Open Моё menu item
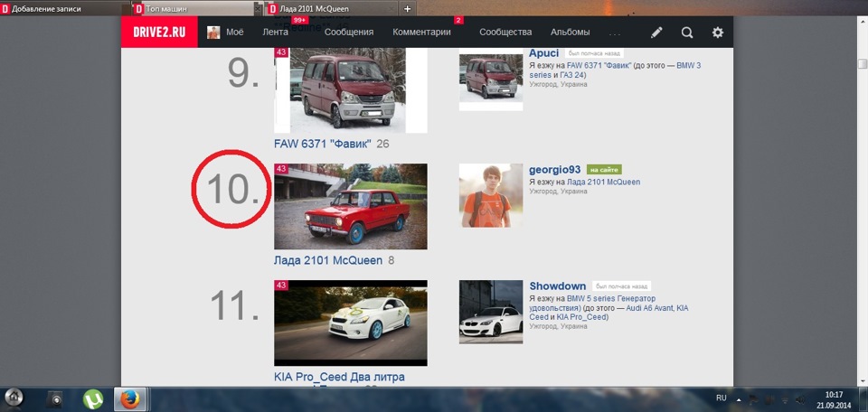Viewport: 868px width, 412px height. [234, 33]
